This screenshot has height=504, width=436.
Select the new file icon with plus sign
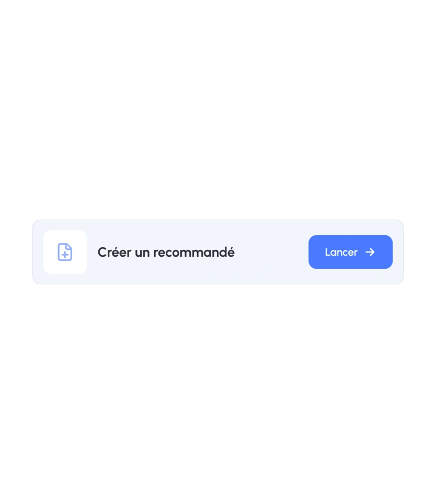coord(65,252)
